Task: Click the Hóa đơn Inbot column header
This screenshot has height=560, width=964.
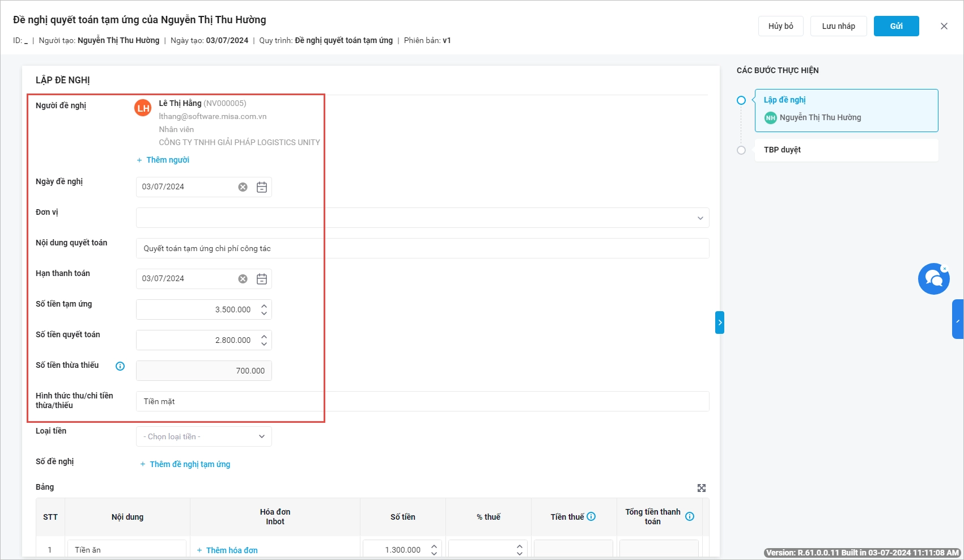Action: click(275, 517)
